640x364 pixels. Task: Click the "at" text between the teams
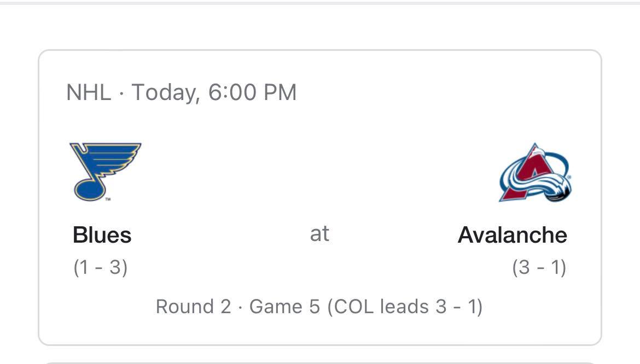pyautogui.click(x=319, y=234)
